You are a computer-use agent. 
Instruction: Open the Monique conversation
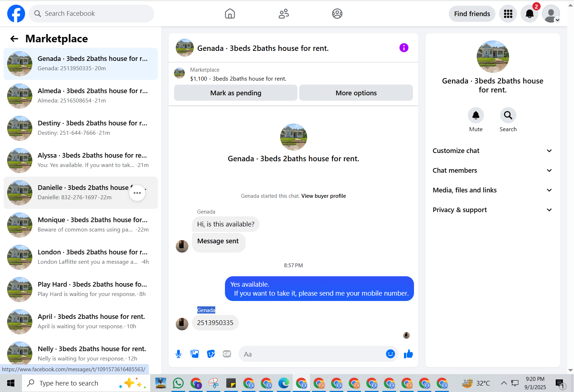(x=81, y=225)
